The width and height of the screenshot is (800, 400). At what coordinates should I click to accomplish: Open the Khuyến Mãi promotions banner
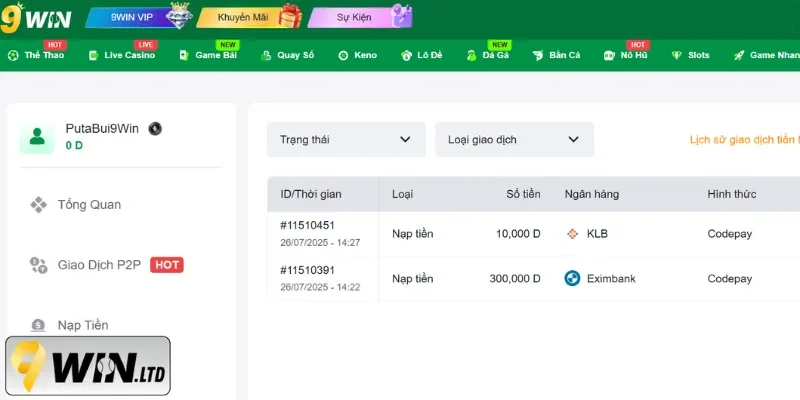249,17
